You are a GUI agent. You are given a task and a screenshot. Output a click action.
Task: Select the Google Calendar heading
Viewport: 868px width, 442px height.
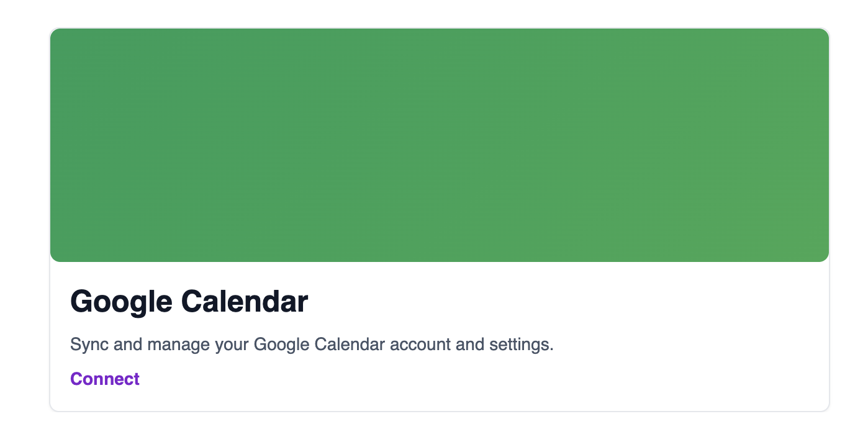coord(189,302)
